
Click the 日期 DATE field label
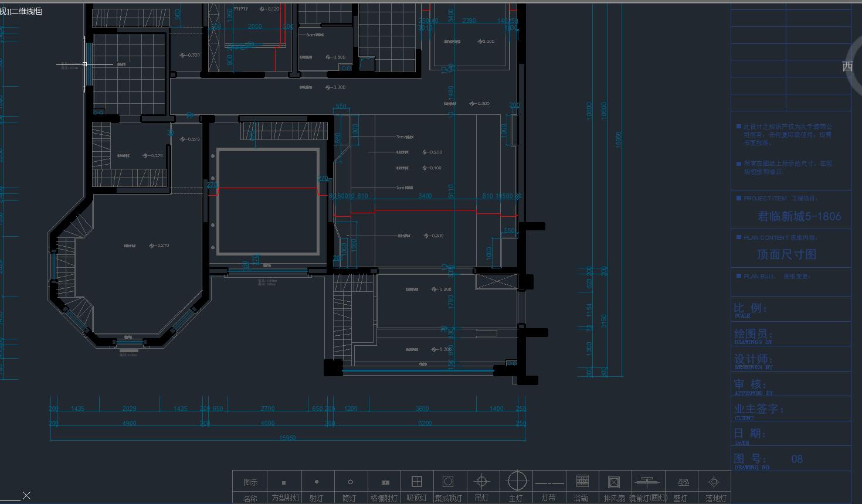[x=750, y=436]
